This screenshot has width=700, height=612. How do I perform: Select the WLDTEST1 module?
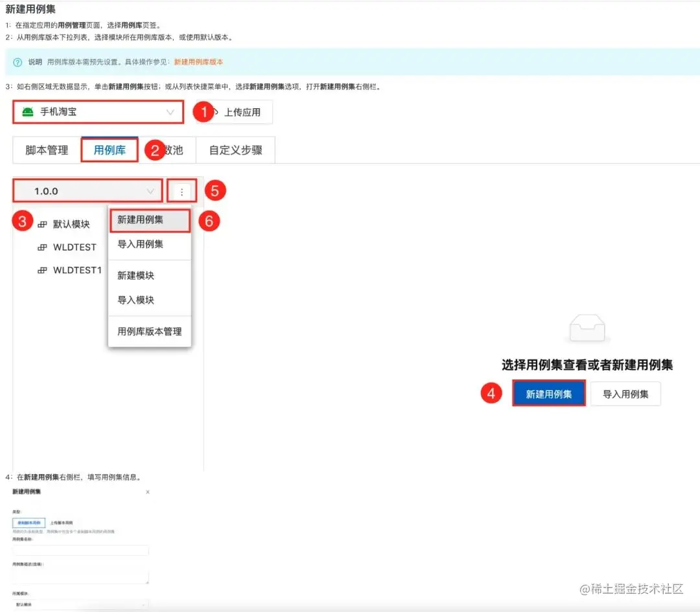tap(77, 270)
